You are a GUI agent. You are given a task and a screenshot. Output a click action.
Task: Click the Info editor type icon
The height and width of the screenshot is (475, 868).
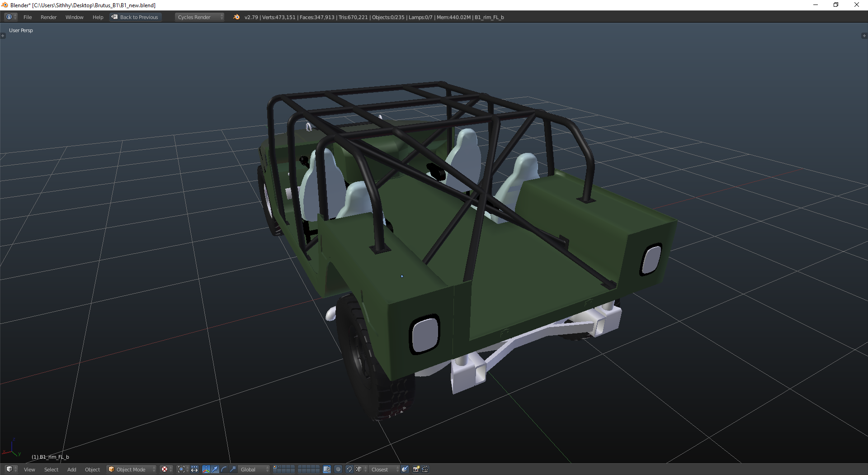(10, 17)
